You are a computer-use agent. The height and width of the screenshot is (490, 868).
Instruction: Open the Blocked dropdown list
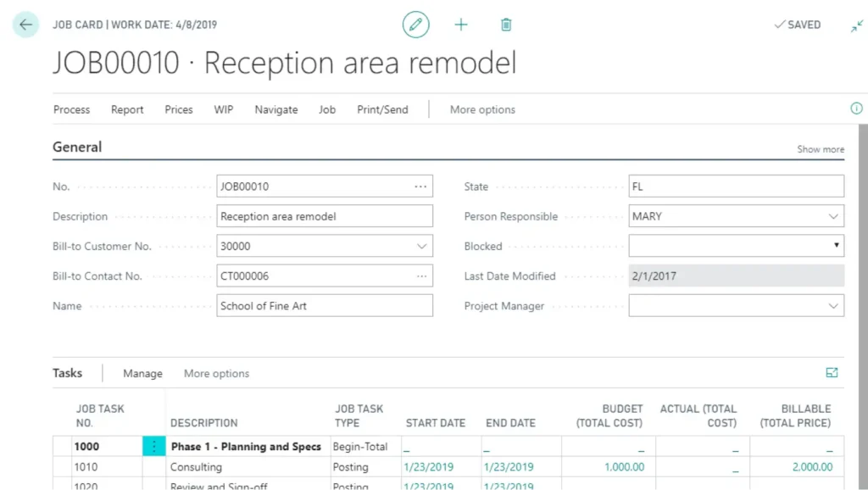pos(837,247)
